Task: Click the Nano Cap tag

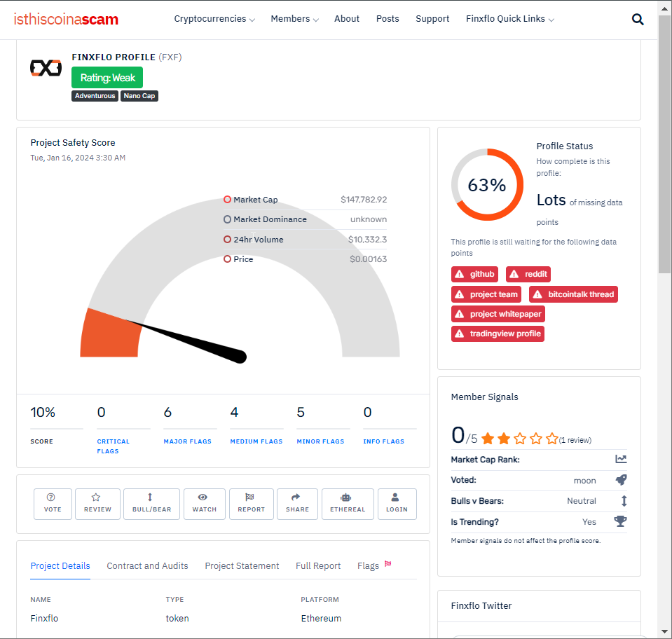Action: pyautogui.click(x=139, y=96)
